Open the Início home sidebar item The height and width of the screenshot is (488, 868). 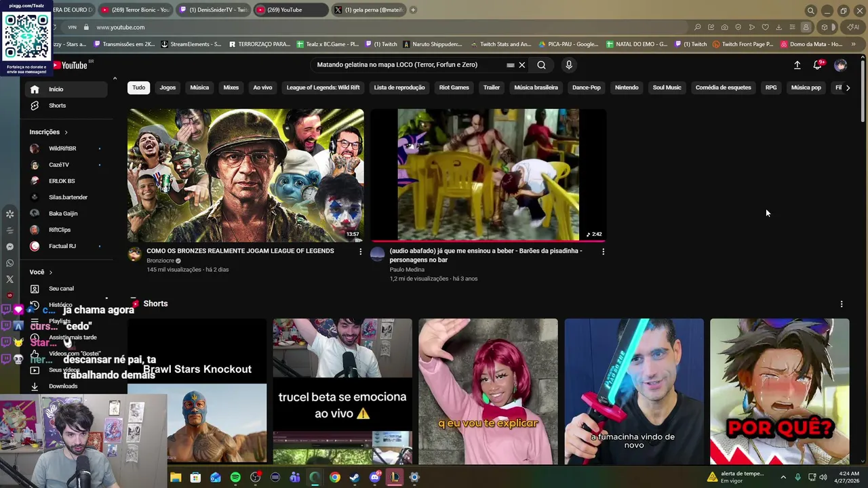(x=66, y=89)
